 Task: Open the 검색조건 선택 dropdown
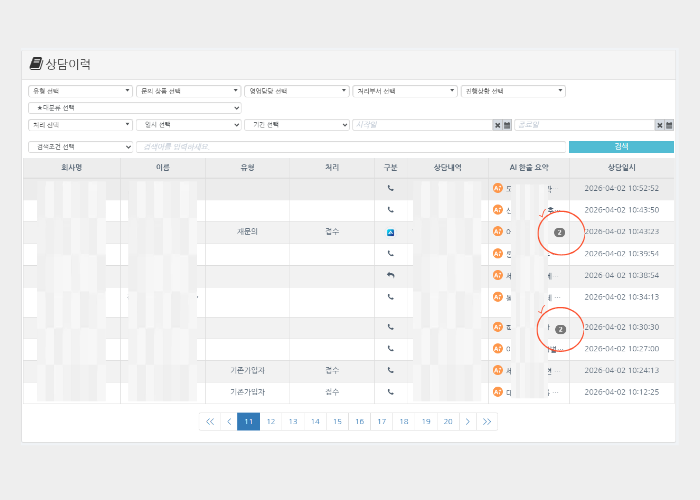click(x=80, y=147)
